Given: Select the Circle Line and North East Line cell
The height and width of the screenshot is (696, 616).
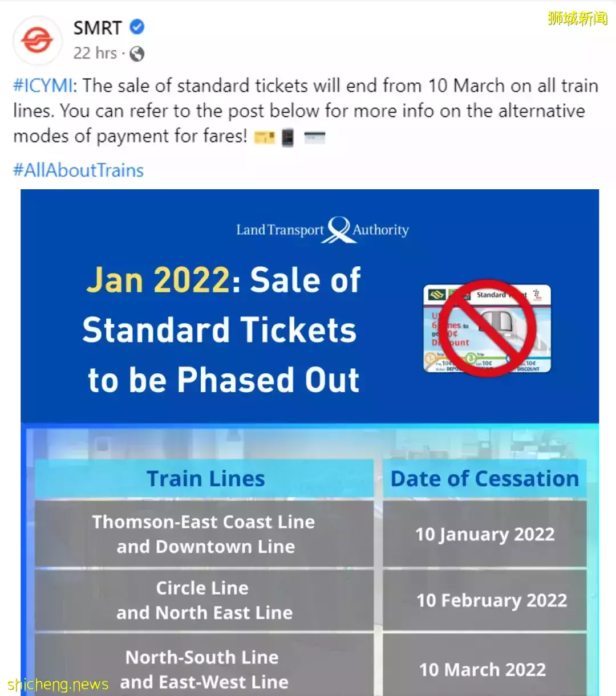Looking at the screenshot, I should click(204, 600).
